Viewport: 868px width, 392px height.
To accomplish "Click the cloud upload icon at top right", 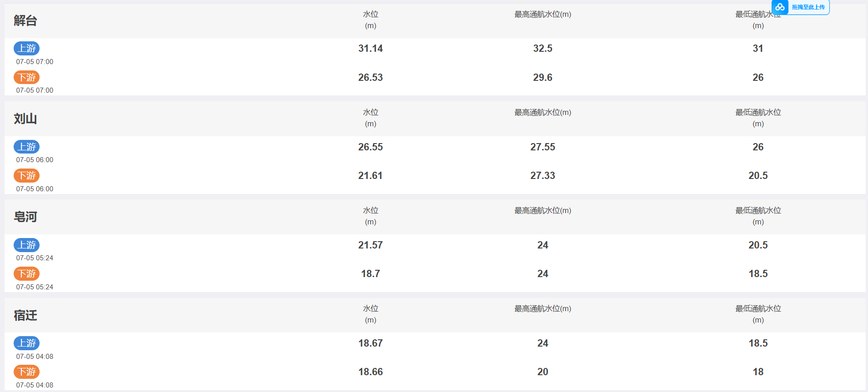I will [x=780, y=7].
